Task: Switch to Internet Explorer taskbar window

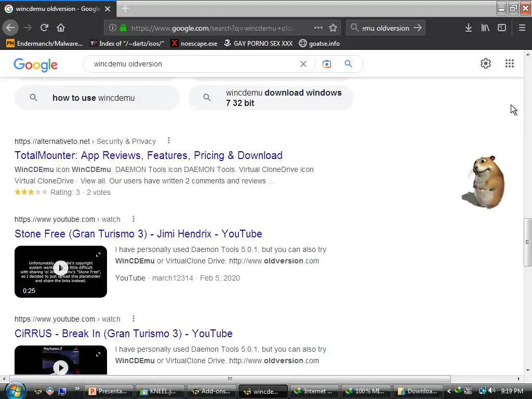Action: (315, 391)
